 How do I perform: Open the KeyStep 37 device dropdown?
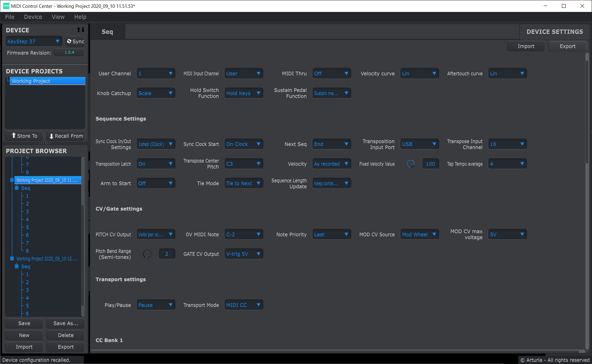pos(34,41)
